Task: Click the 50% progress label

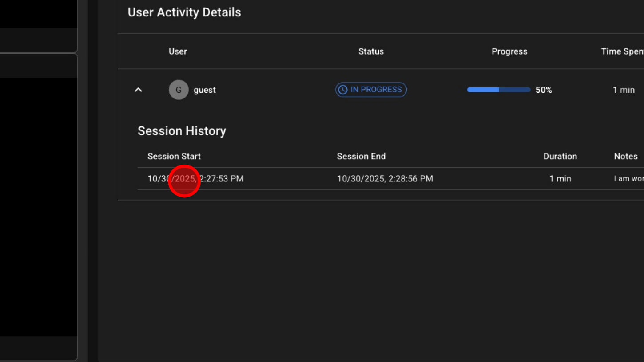Action: pos(544,90)
